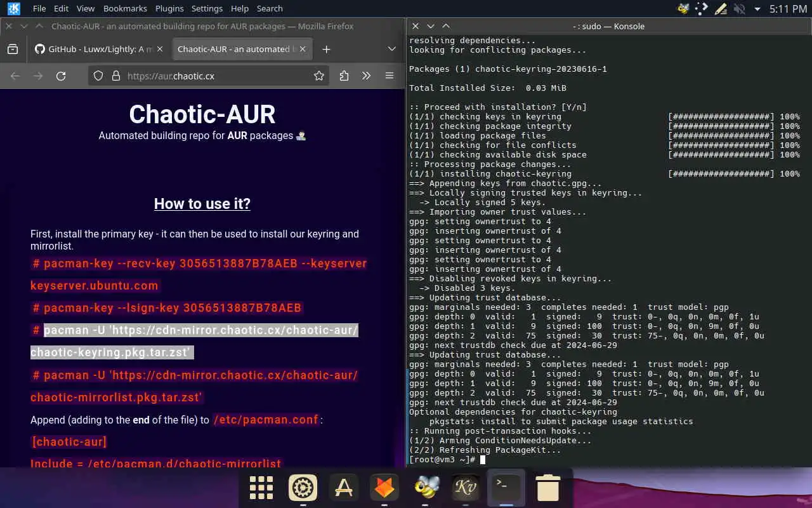Open the Bookmarks menu
The width and height of the screenshot is (812, 508).
(x=125, y=8)
